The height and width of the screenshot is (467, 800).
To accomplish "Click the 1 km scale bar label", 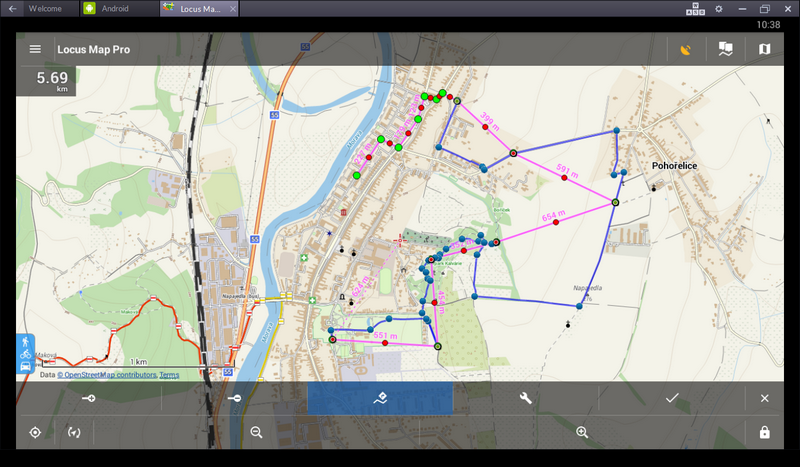I will [138, 361].
